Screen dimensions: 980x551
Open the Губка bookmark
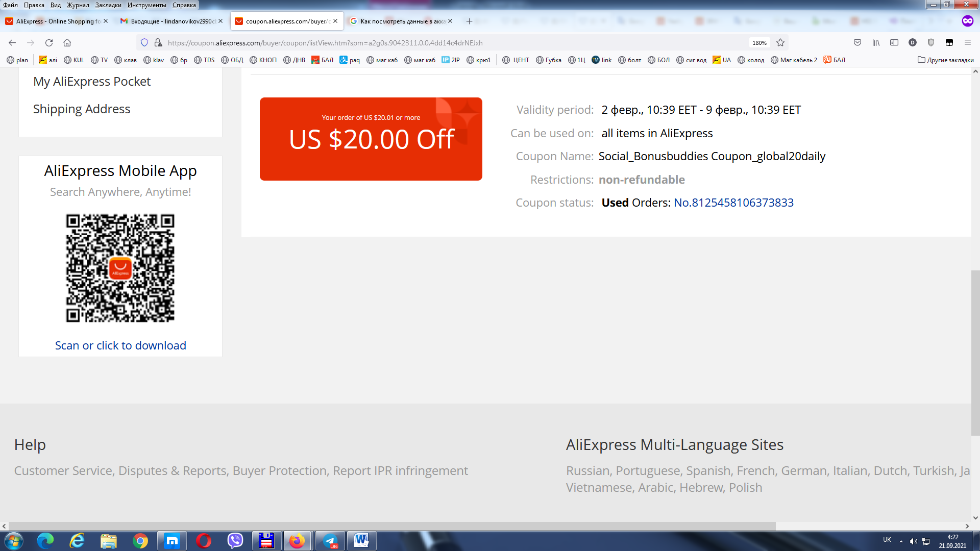pyautogui.click(x=549, y=60)
